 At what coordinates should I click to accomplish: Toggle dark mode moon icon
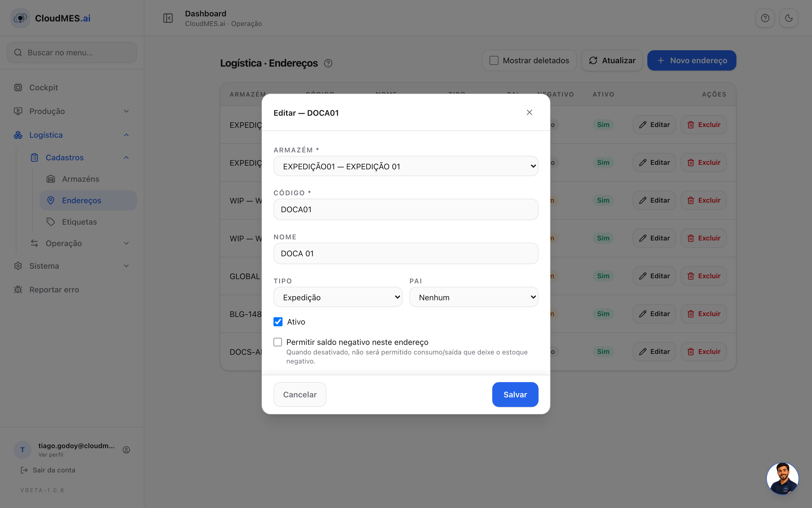[x=789, y=18]
